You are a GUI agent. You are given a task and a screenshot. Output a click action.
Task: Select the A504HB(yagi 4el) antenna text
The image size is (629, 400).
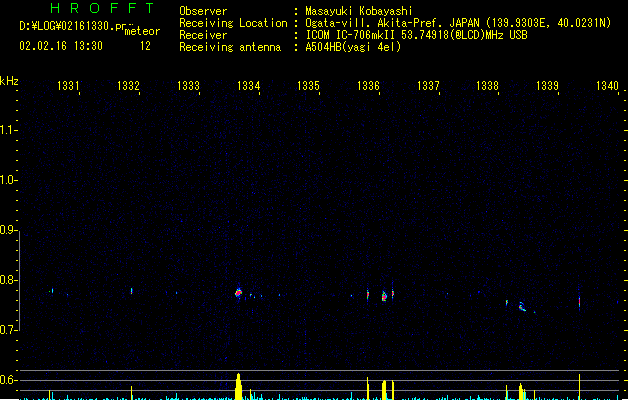coord(353,47)
